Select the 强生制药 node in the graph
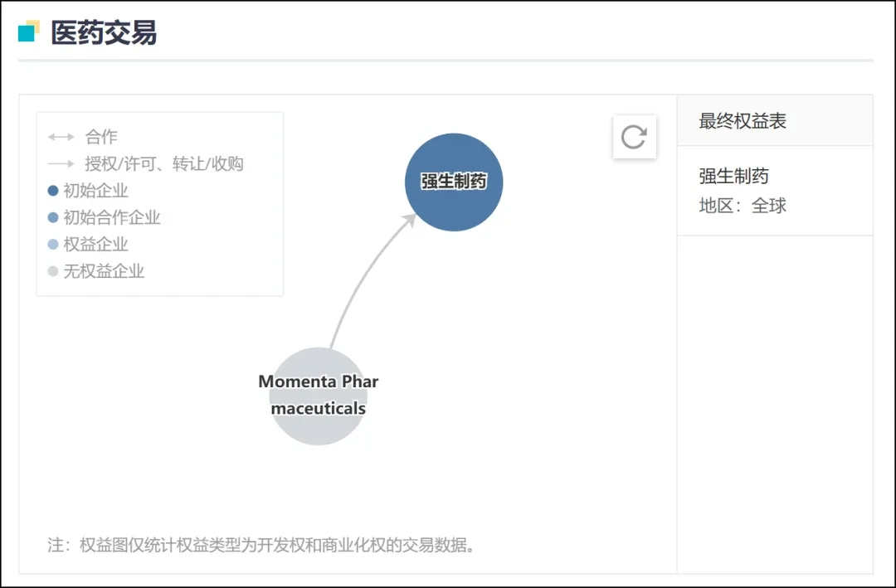This screenshot has width=896, height=588. coord(454,182)
